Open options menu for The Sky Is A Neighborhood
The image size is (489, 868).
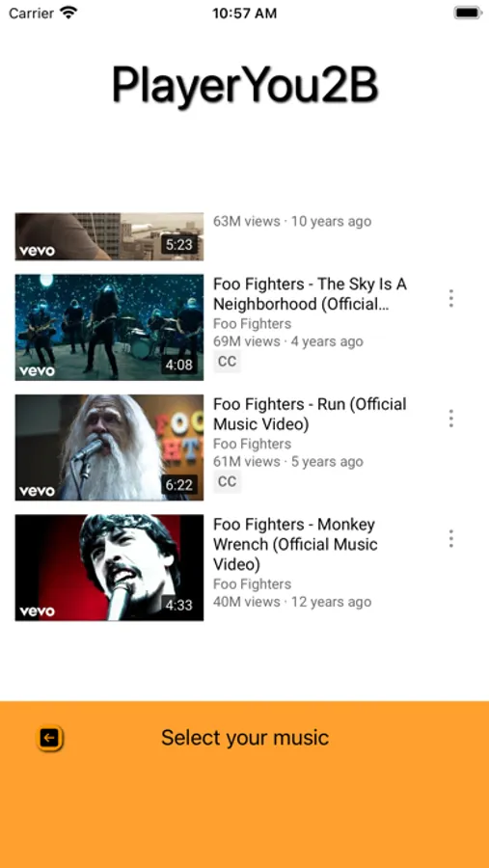click(450, 298)
